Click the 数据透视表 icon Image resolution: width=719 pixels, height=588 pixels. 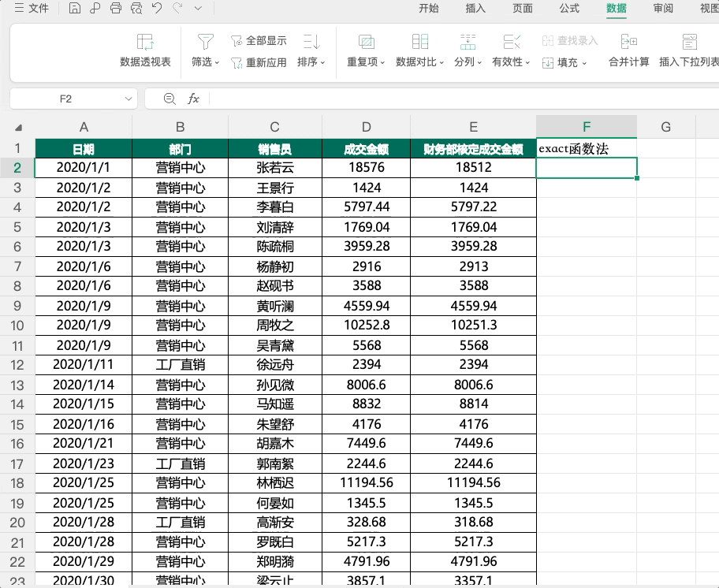[145, 42]
